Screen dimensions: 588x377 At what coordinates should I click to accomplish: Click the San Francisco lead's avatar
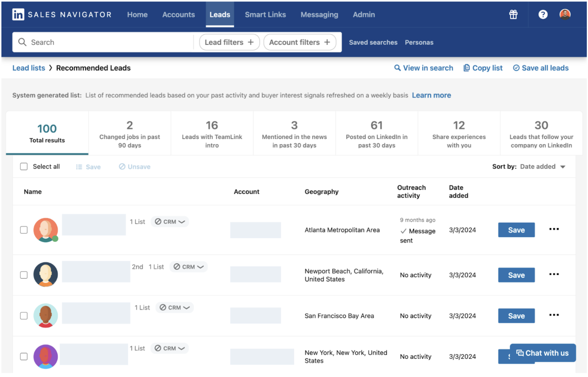(46, 315)
